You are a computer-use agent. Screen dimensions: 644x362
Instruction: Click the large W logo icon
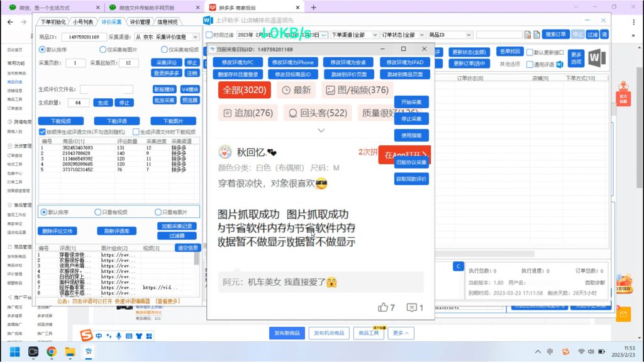coord(597,58)
